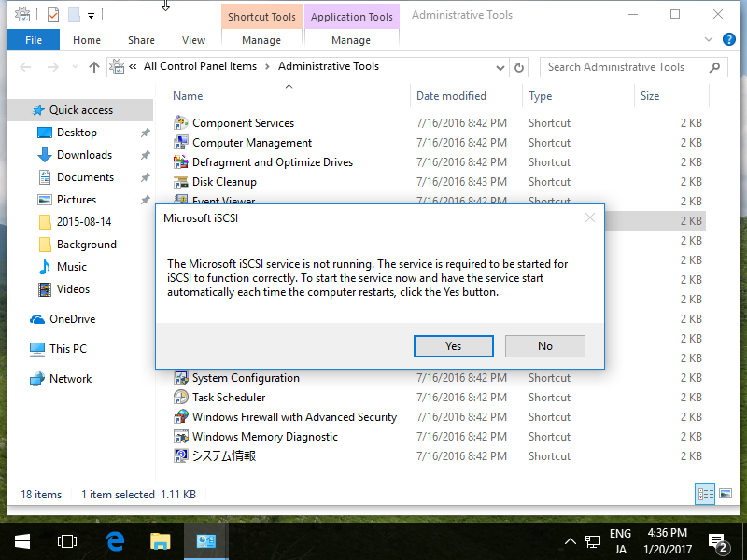Open Manage tab under Shortcut Tools
747x560 pixels.
tap(261, 40)
